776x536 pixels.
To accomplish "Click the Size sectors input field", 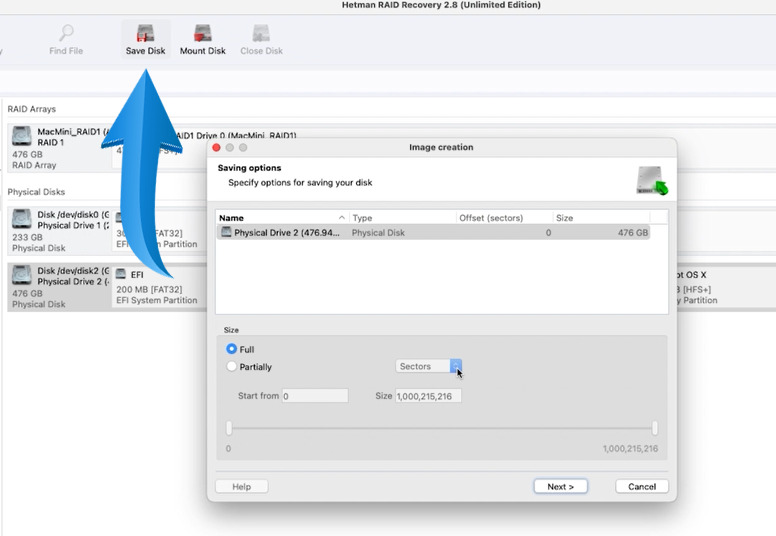I will (429, 396).
